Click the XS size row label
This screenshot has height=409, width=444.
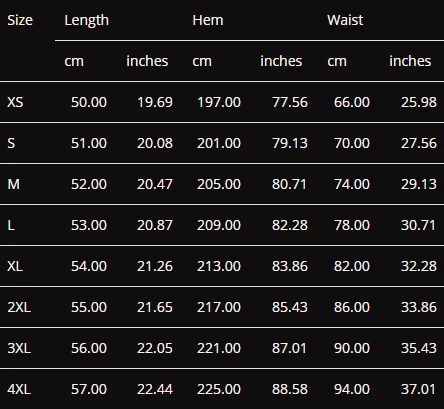point(15,102)
